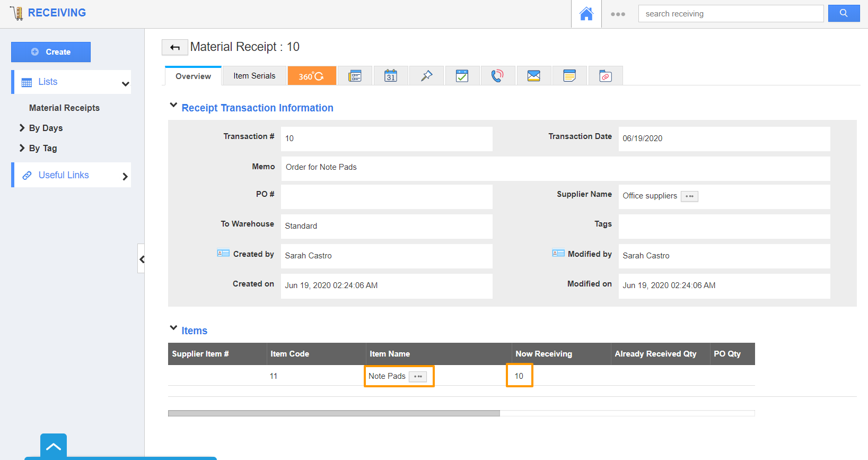868x460 pixels.
Task: Open the Tasks checkmark tab icon
Action: (462, 76)
